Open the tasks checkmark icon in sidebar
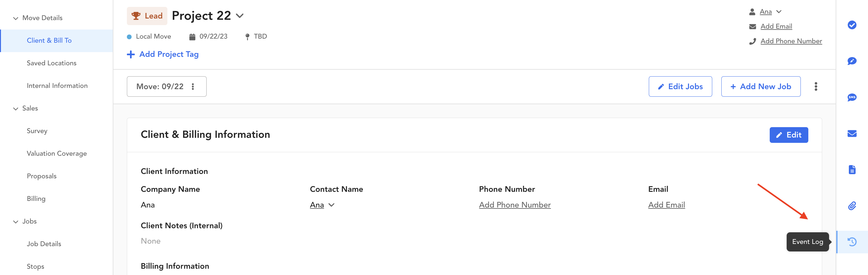This screenshot has height=275, width=868. 852,25
